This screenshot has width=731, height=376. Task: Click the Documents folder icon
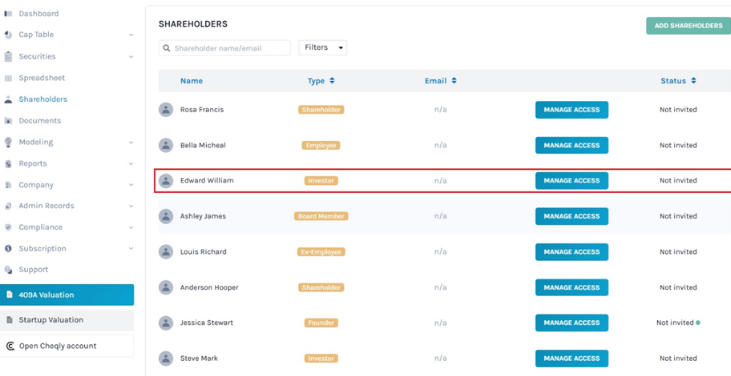pyautogui.click(x=8, y=121)
